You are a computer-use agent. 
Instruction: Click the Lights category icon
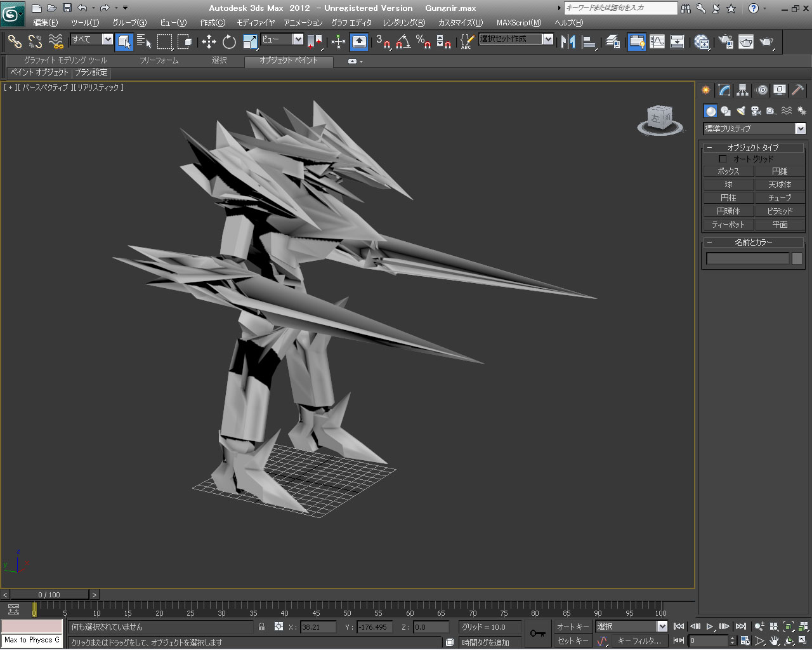[x=740, y=111]
